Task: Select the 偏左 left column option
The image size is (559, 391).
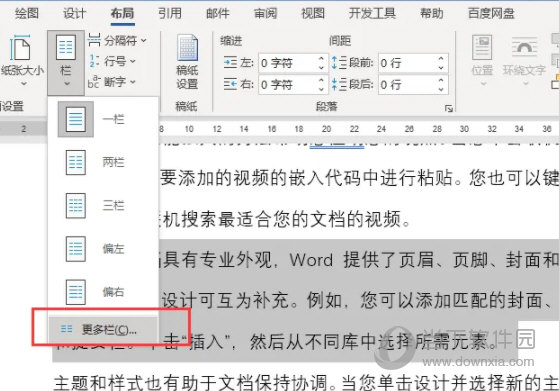Action: pos(103,249)
